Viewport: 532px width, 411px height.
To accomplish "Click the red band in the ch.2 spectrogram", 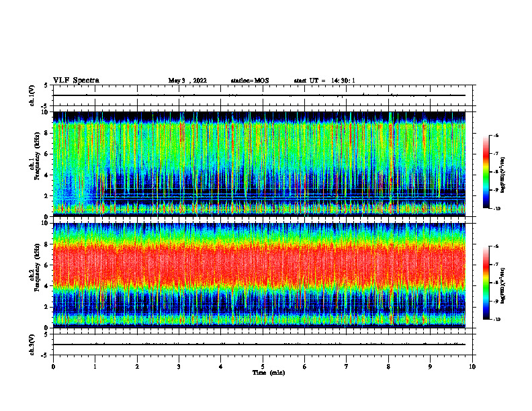I will (259, 265).
